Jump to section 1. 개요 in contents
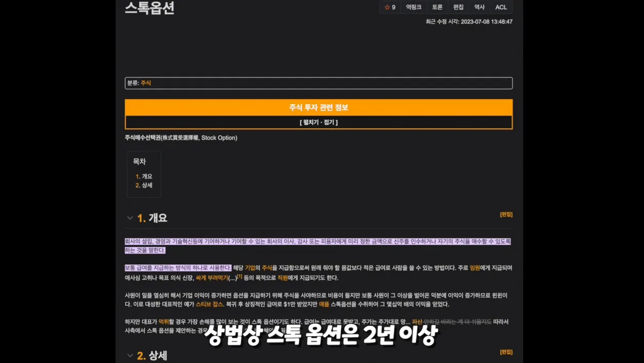The width and height of the screenshot is (644, 363). pos(144,176)
